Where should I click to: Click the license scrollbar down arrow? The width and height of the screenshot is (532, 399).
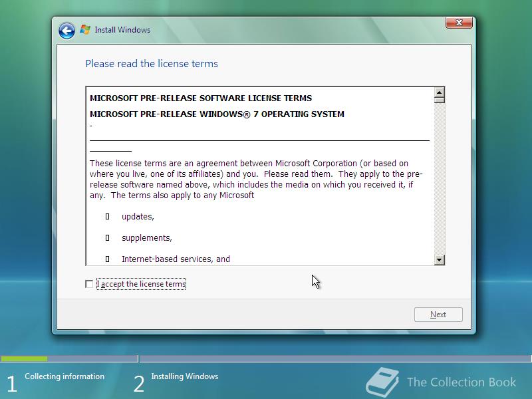pos(440,260)
